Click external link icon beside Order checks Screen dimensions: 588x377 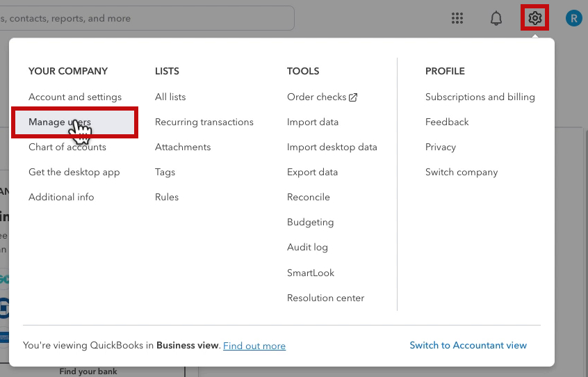click(353, 97)
